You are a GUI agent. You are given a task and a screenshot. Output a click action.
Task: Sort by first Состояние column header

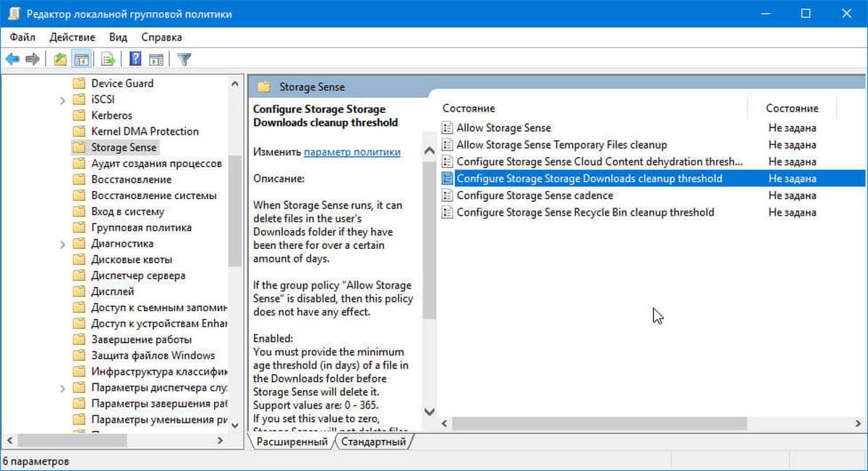tap(468, 109)
